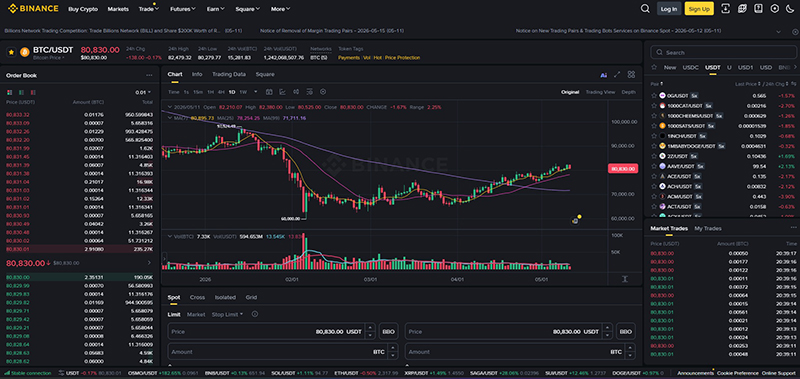800x379 pixels.
Task: Expand chart to fullscreen icon
Action: [x=617, y=74]
